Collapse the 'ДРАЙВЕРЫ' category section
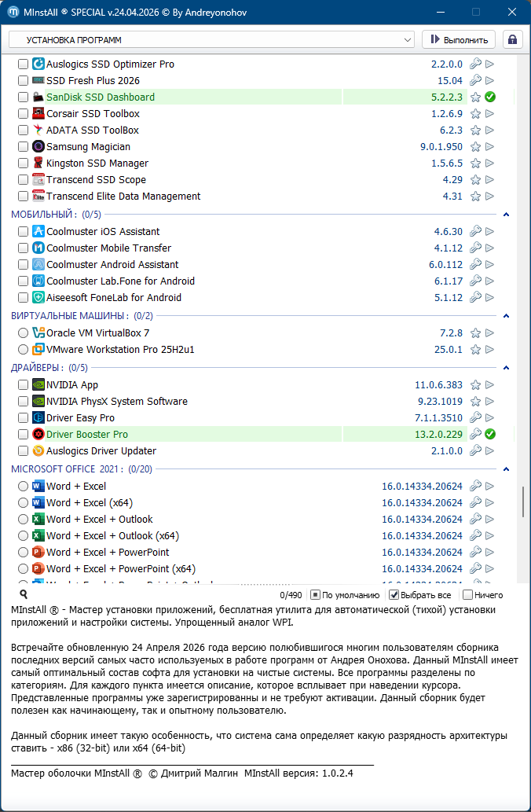 [507, 368]
